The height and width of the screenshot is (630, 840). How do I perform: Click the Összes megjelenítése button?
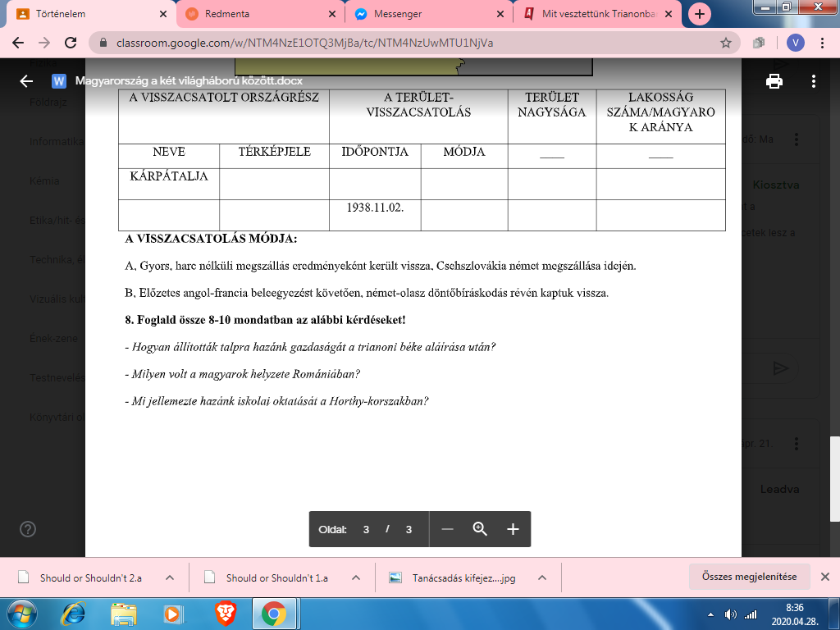[x=749, y=577]
